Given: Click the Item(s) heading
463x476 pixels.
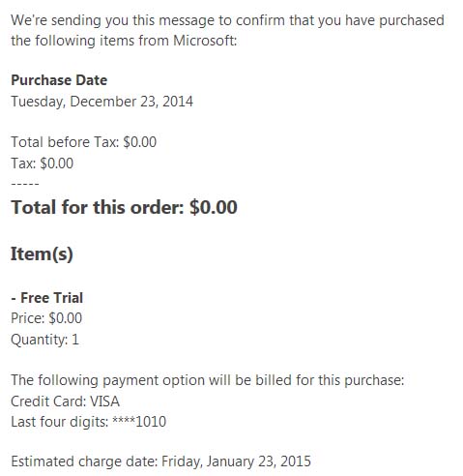Looking at the screenshot, I should coord(42,254).
